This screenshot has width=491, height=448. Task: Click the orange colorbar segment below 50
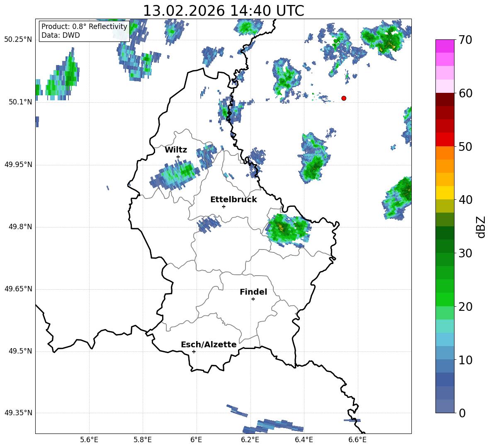click(445, 153)
